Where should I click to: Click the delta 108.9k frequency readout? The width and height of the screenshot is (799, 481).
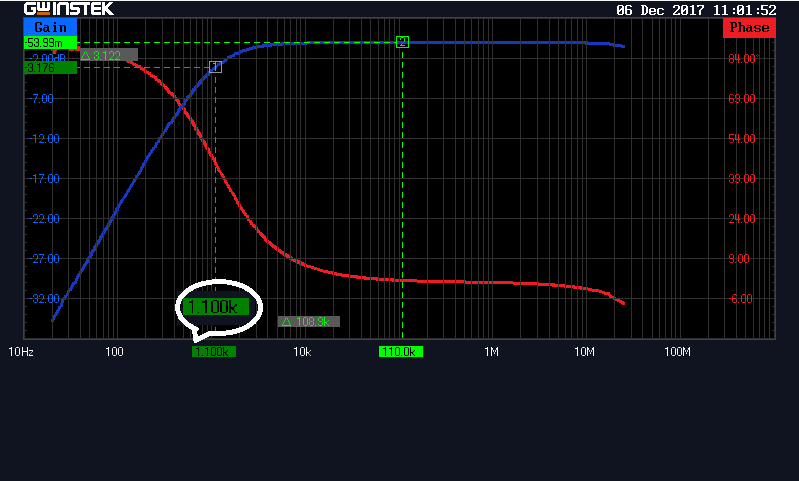click(308, 322)
